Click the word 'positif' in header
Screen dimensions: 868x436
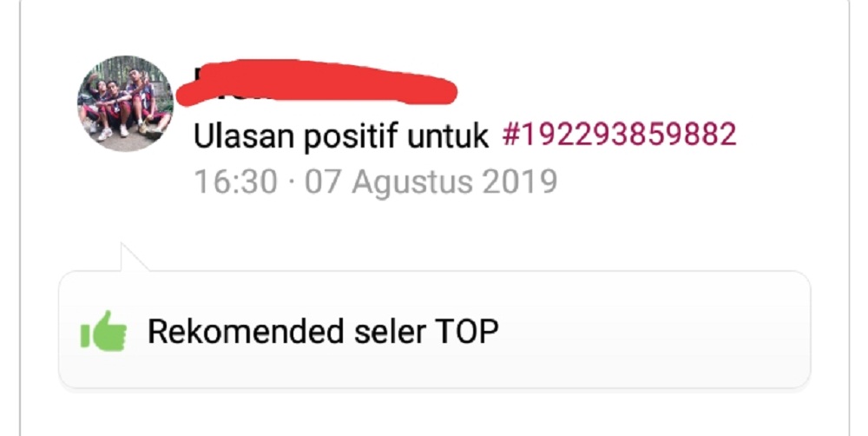click(x=350, y=136)
